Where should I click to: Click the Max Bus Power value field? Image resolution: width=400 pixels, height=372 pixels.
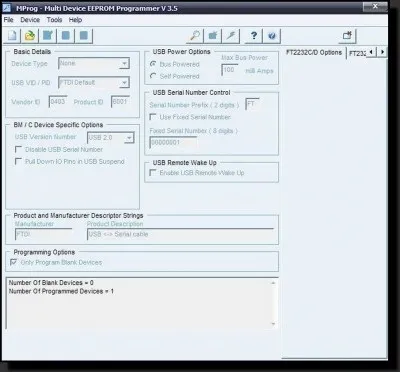230,70
